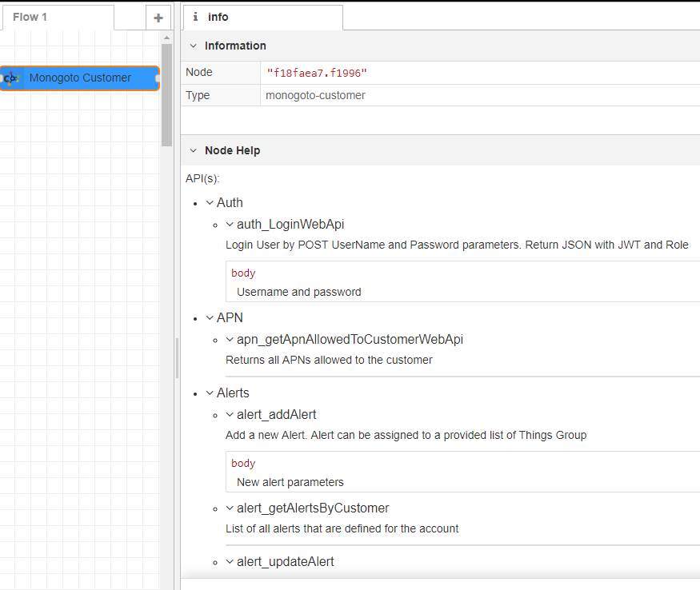The height and width of the screenshot is (590, 700).
Task: Click the canvas vertical scrollbar thumb
Action: pyautogui.click(x=166, y=94)
